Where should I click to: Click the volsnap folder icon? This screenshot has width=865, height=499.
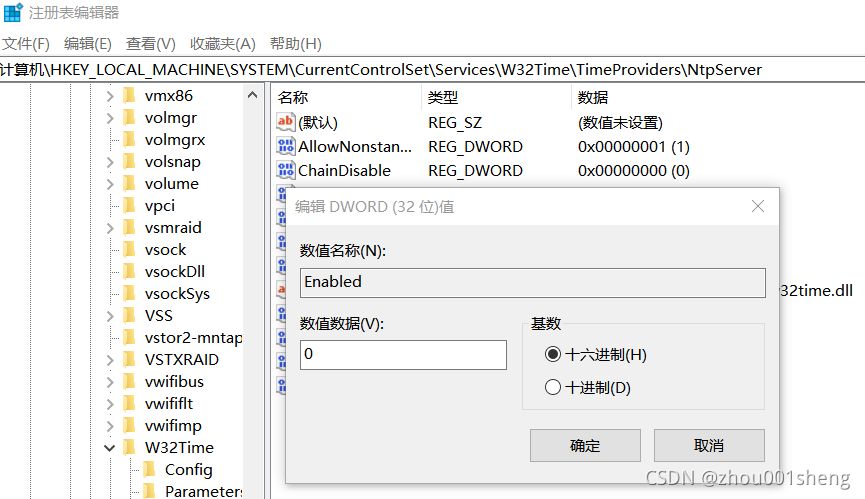(x=130, y=162)
